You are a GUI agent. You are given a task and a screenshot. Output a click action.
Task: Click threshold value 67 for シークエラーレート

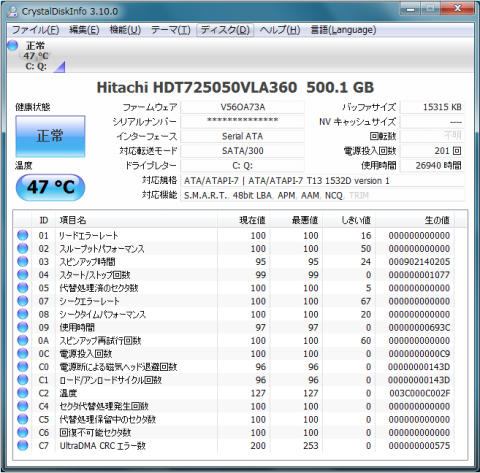366,301
